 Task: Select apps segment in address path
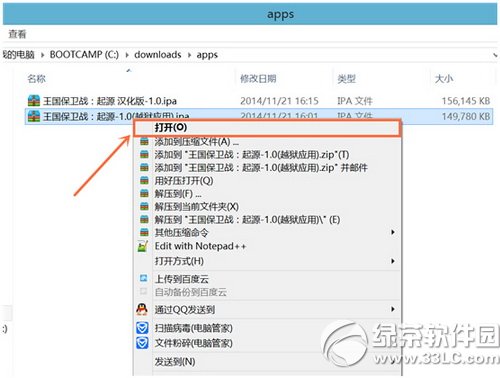207,55
